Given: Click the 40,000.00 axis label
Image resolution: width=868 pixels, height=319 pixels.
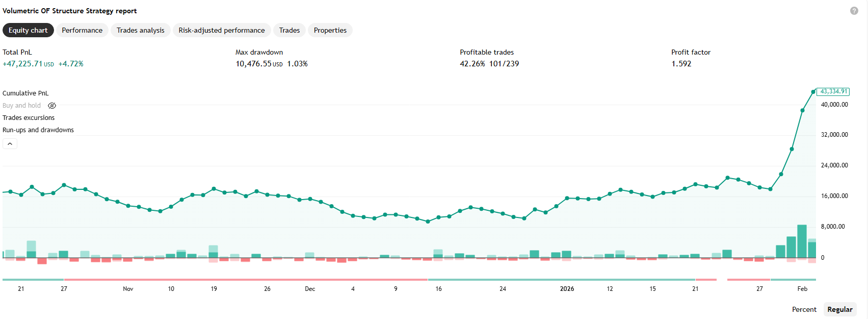Looking at the screenshot, I should pyautogui.click(x=834, y=105).
